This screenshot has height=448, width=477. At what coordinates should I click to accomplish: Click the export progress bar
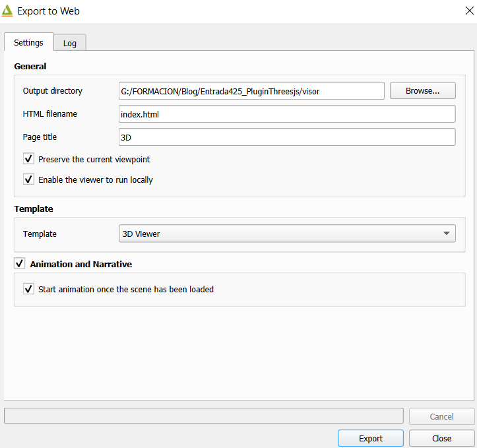coord(204,416)
